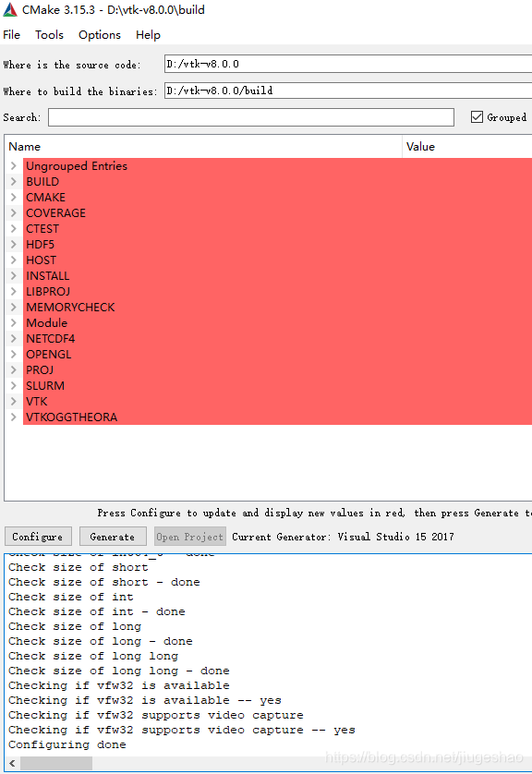Screen dimensions: 532x774
Task: Click the Configure button
Action: tap(38, 537)
